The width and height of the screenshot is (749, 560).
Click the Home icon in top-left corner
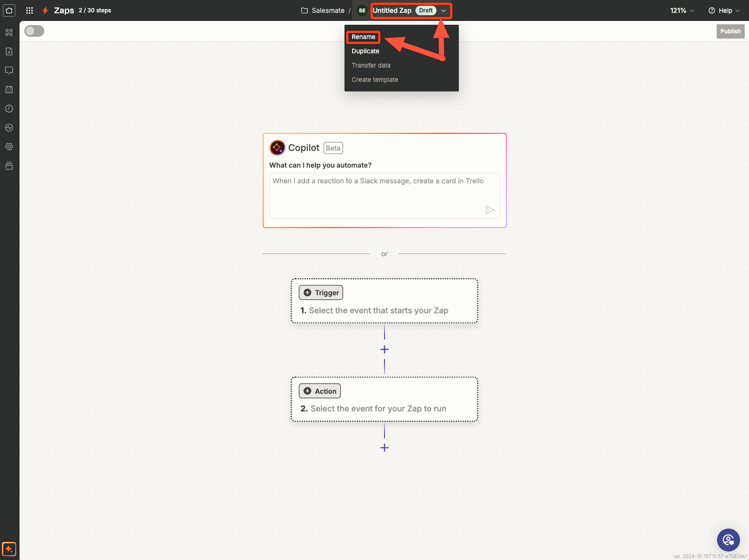point(9,10)
